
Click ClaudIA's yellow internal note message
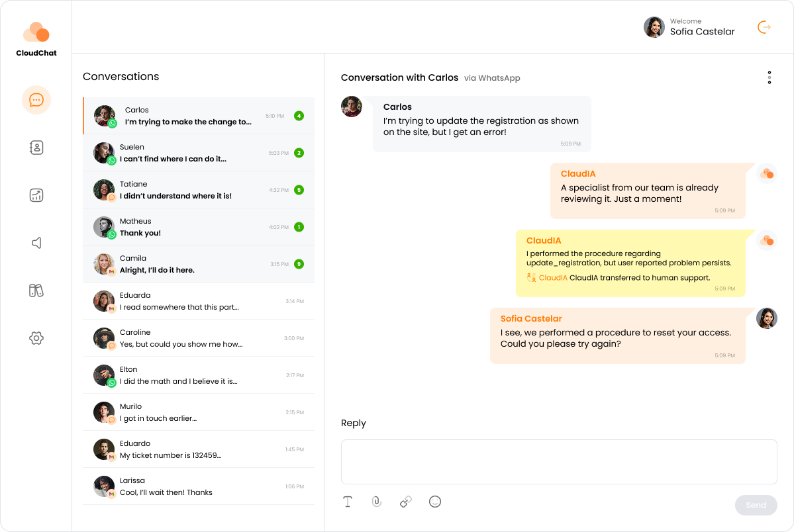630,263
